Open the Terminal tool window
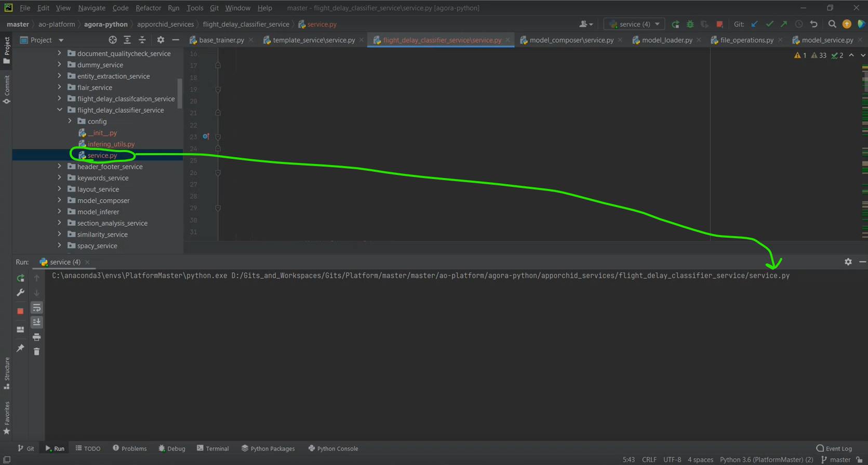Viewport: 868px width, 465px height. coord(212,448)
